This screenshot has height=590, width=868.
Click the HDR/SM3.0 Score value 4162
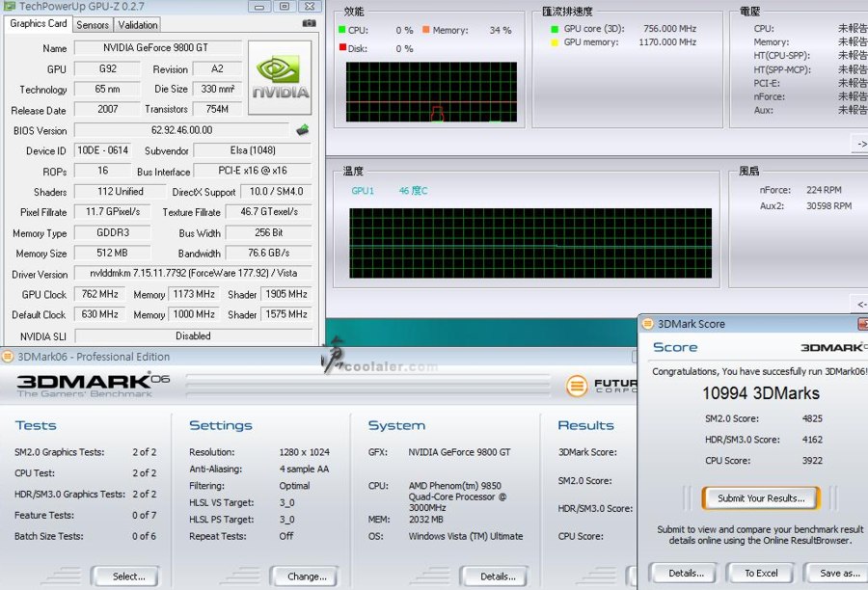(812, 440)
